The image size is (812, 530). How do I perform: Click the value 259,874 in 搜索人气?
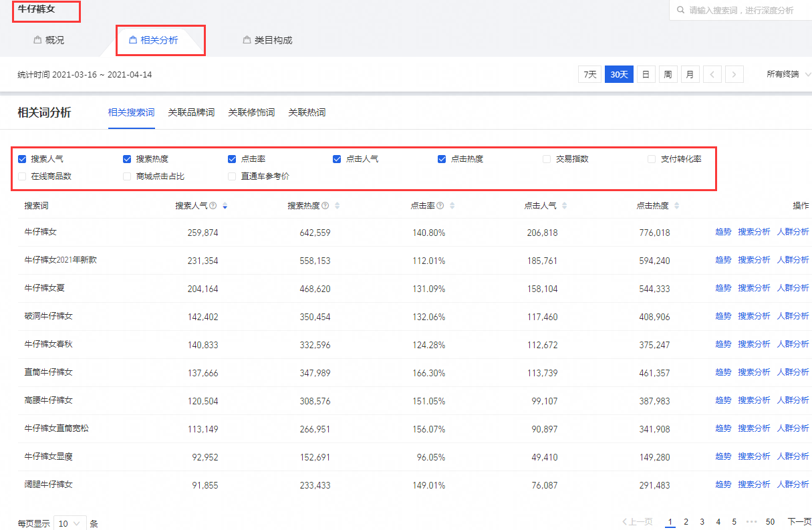click(x=202, y=233)
